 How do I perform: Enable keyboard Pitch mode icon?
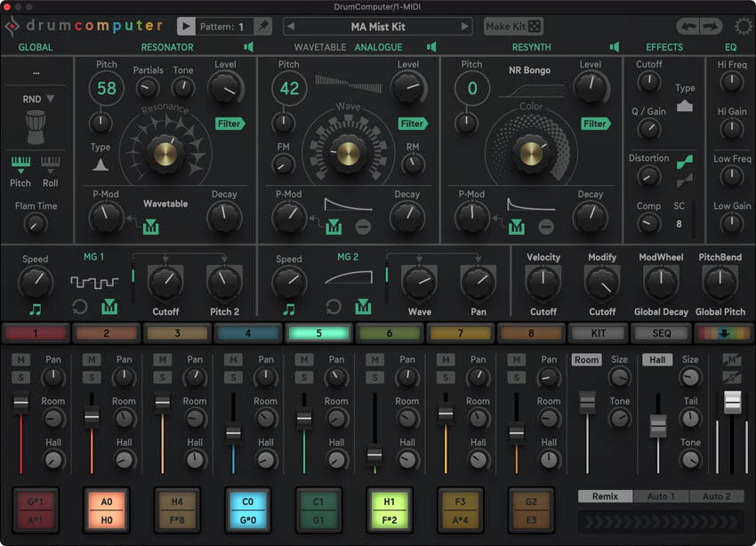point(20,164)
